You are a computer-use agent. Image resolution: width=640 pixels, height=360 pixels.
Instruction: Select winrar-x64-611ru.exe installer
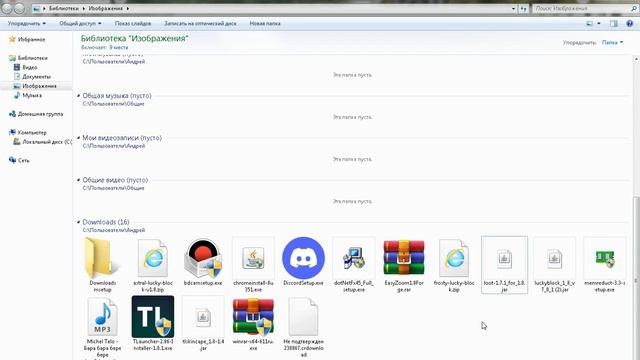(x=253, y=317)
